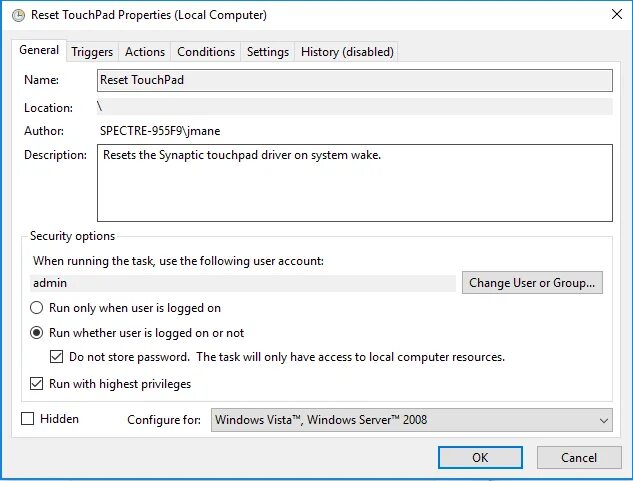Open the Windows Vista configure combo box
The width and height of the screenshot is (633, 481).
tap(411, 420)
